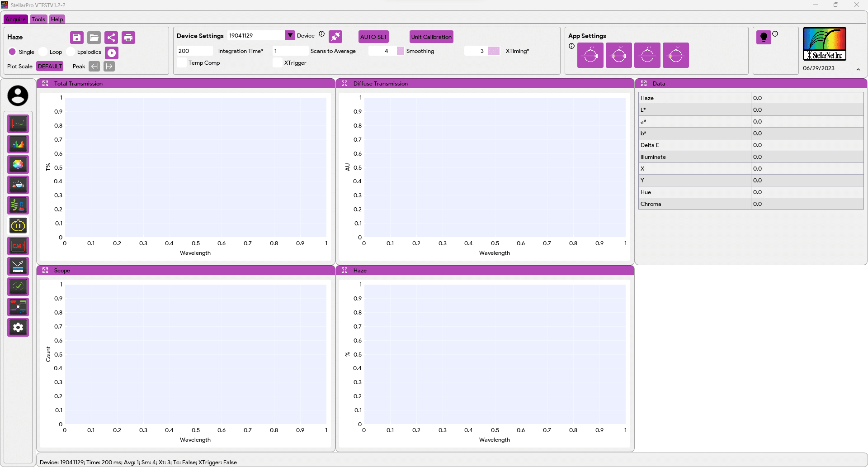Click the Unit Calibration button

pyautogui.click(x=431, y=37)
